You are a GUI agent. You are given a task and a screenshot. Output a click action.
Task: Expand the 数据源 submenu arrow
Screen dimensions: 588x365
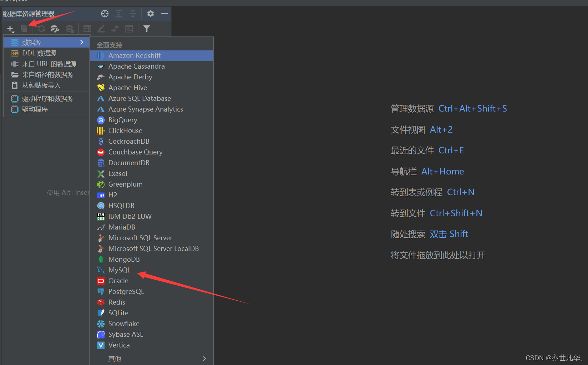[82, 42]
